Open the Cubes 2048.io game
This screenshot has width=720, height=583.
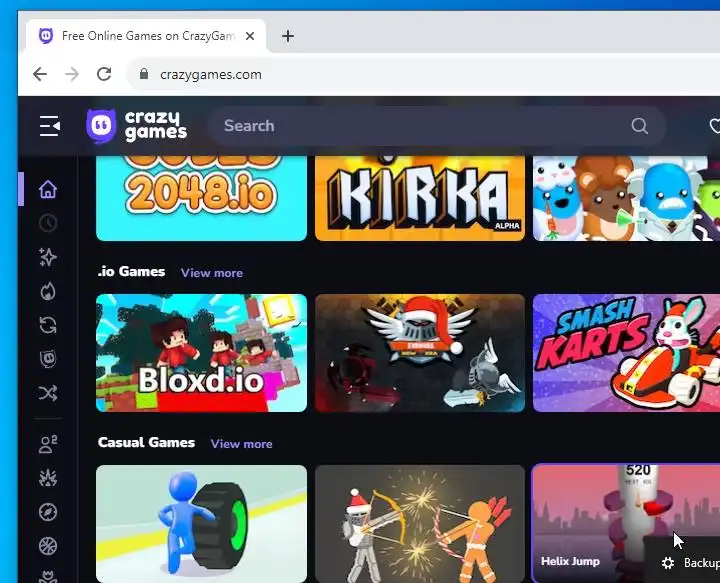point(201,198)
